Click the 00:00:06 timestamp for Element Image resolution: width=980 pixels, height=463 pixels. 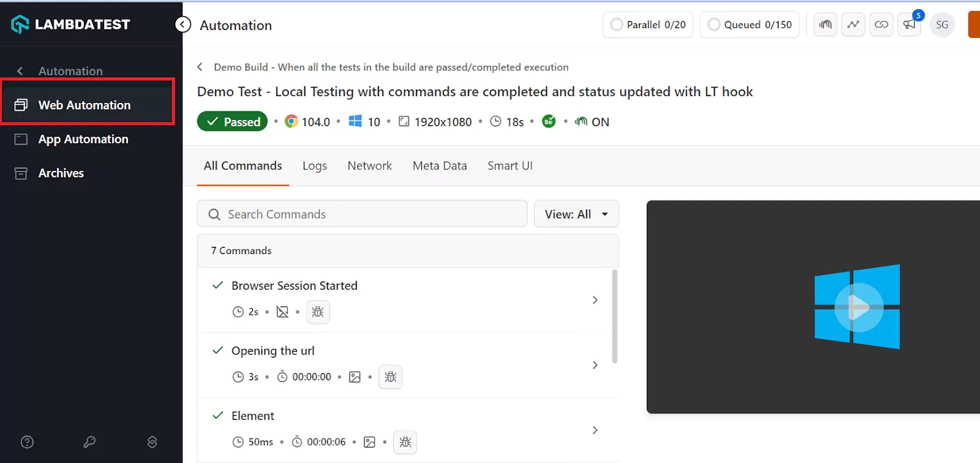click(326, 442)
